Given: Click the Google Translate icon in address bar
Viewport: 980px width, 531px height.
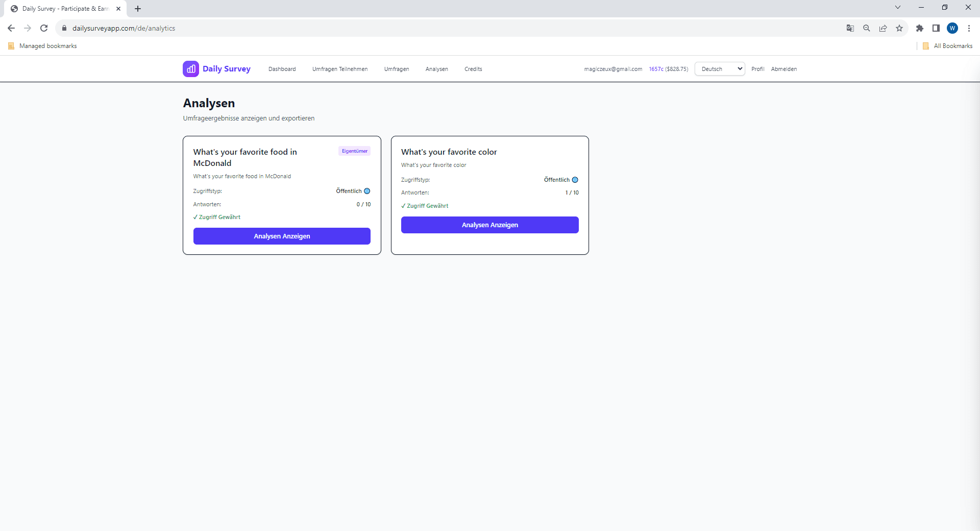Looking at the screenshot, I should click(850, 28).
